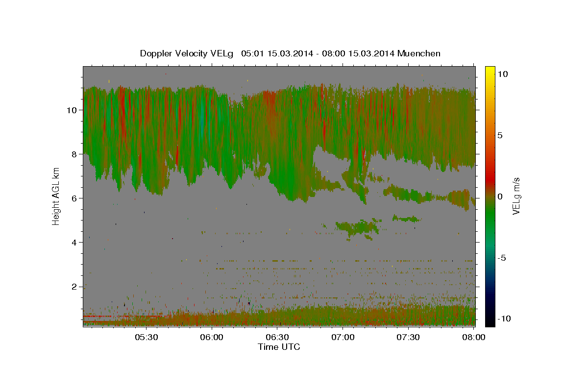The width and height of the screenshot is (588, 392).
Task: Click the height axis label 4
Action: [x=74, y=242]
